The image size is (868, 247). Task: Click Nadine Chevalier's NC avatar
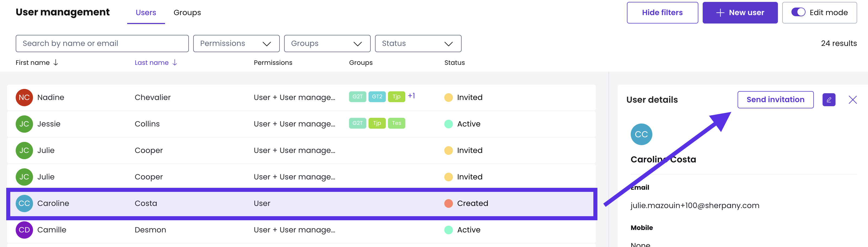click(x=24, y=98)
